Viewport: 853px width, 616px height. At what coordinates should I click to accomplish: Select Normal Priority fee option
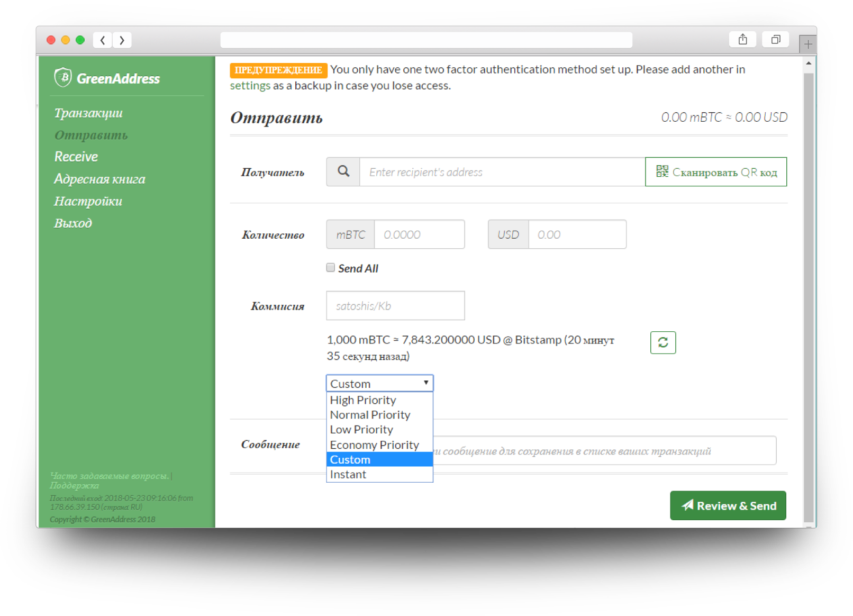(x=379, y=415)
